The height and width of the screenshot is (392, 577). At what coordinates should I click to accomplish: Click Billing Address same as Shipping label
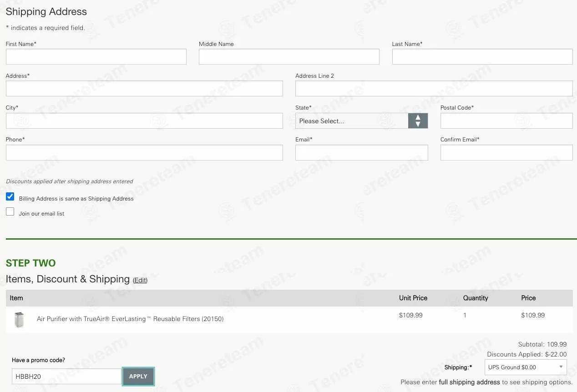(76, 199)
